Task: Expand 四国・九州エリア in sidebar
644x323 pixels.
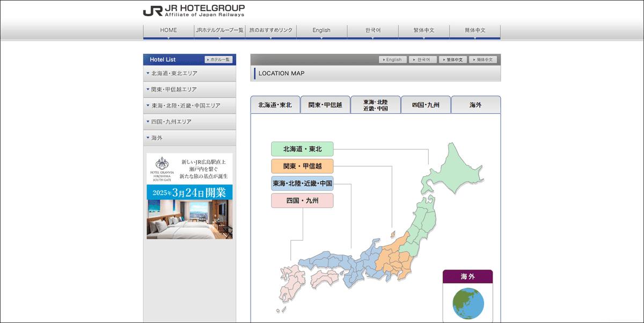Action: [189, 122]
